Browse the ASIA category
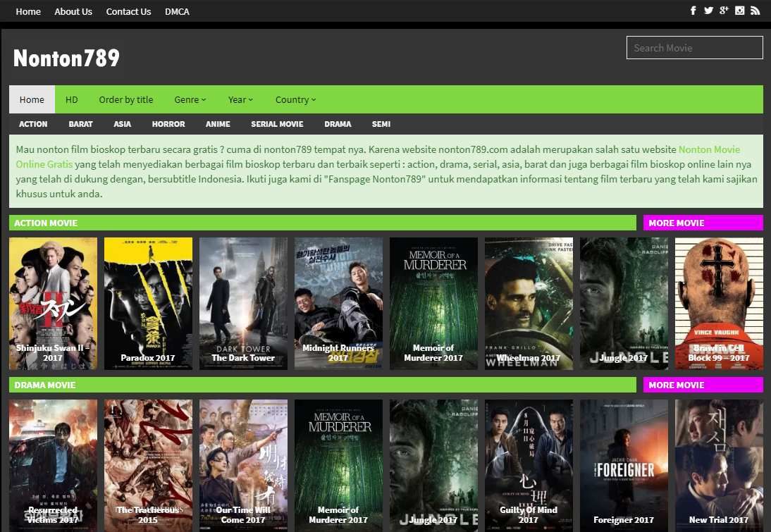This screenshot has width=771, height=532. point(123,124)
